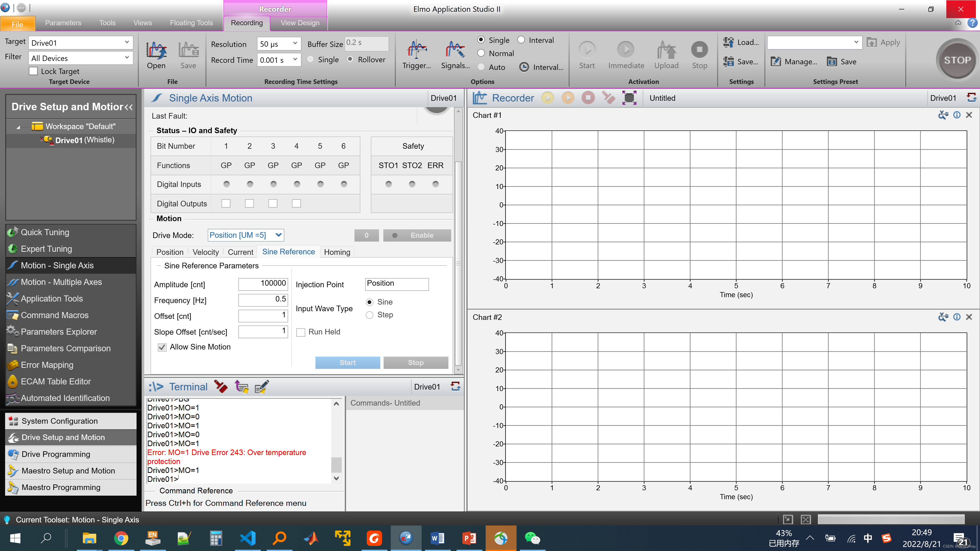This screenshot has height=551, width=980.
Task: Select the Step input wave type
Action: [369, 315]
